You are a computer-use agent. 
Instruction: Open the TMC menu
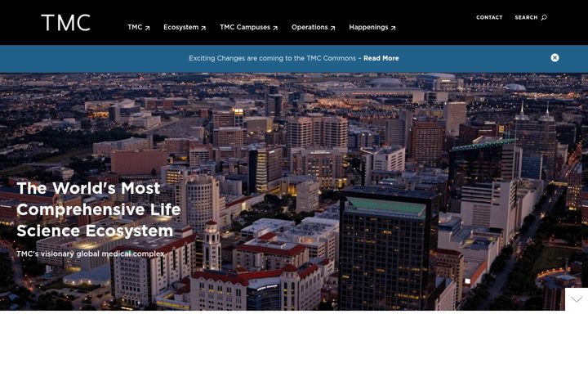click(138, 28)
